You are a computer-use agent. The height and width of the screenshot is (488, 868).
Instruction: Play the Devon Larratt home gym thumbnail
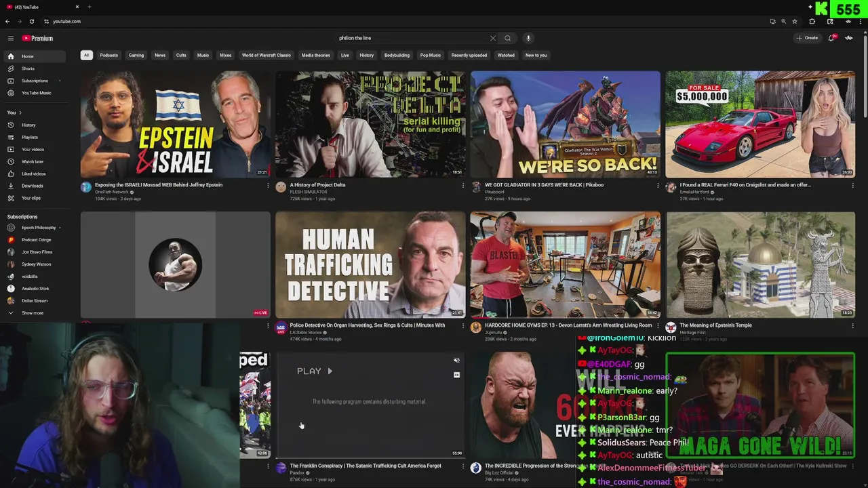click(x=565, y=264)
